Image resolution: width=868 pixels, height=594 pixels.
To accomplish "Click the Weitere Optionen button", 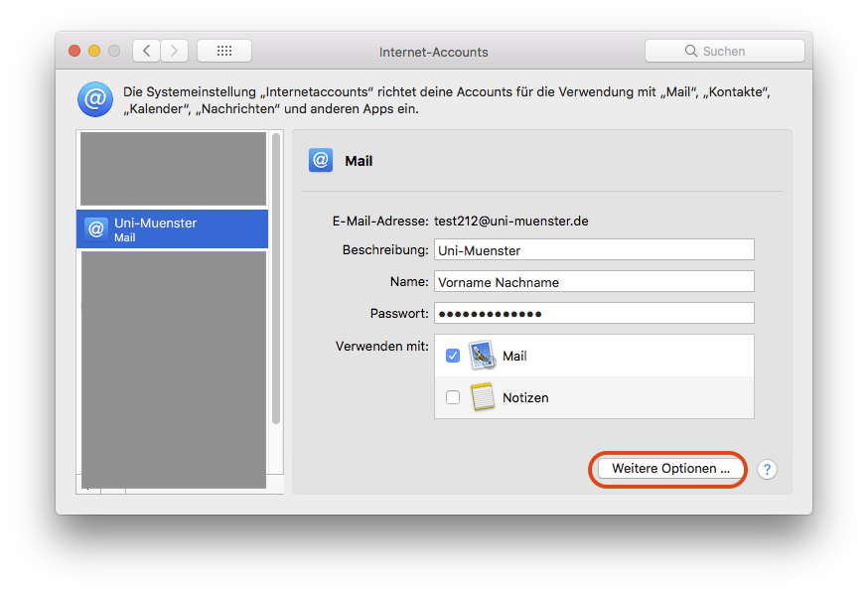I will pos(670,469).
